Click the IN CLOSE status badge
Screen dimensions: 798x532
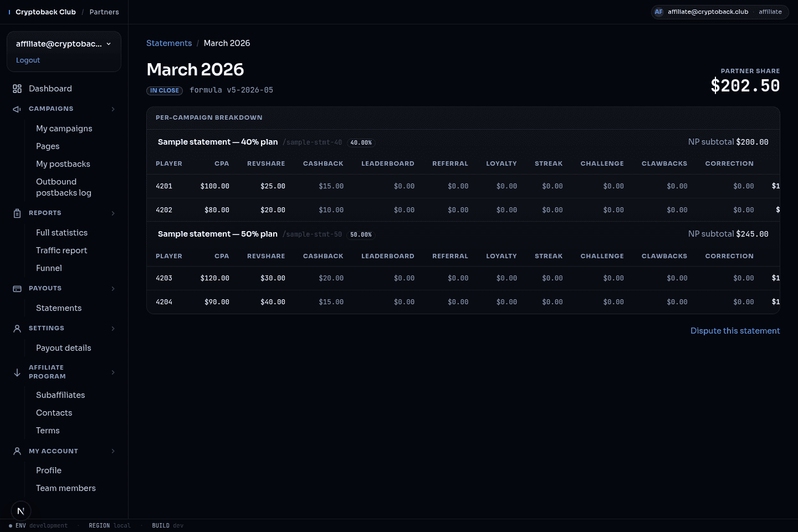pos(165,90)
